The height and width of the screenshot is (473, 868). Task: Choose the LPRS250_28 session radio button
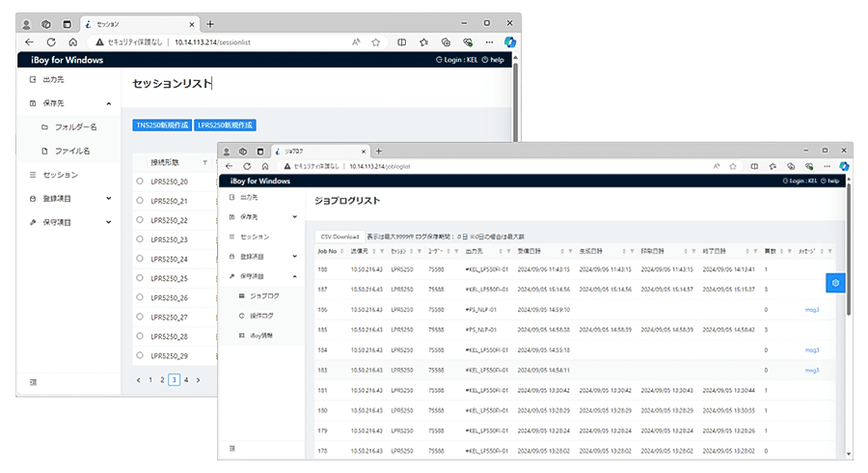[140, 336]
